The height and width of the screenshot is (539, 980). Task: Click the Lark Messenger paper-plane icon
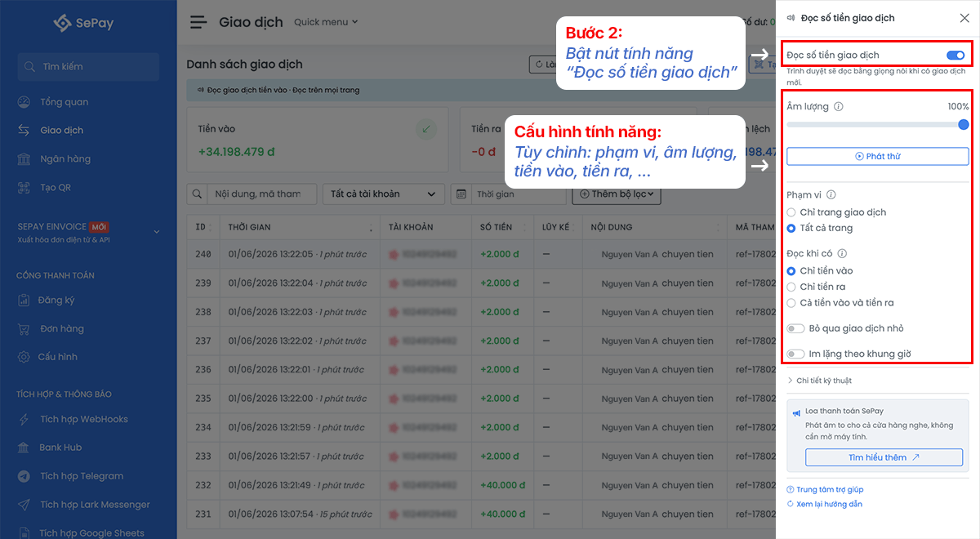(x=24, y=505)
